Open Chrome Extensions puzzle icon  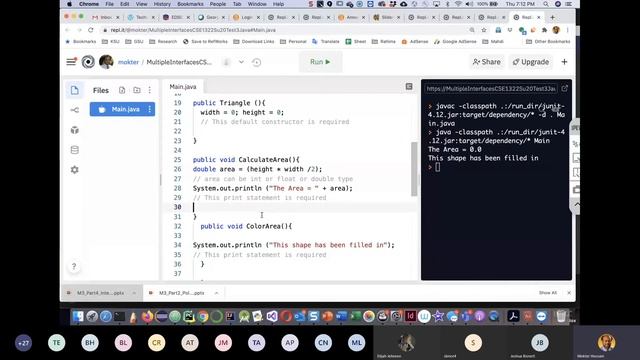(544, 30)
